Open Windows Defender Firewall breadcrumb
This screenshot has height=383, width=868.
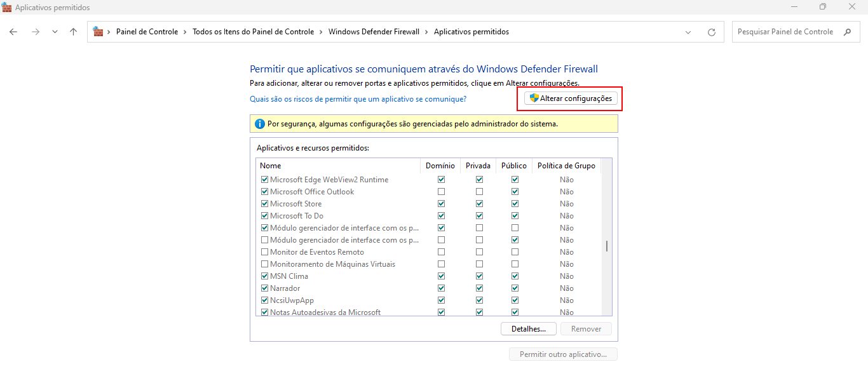point(374,32)
